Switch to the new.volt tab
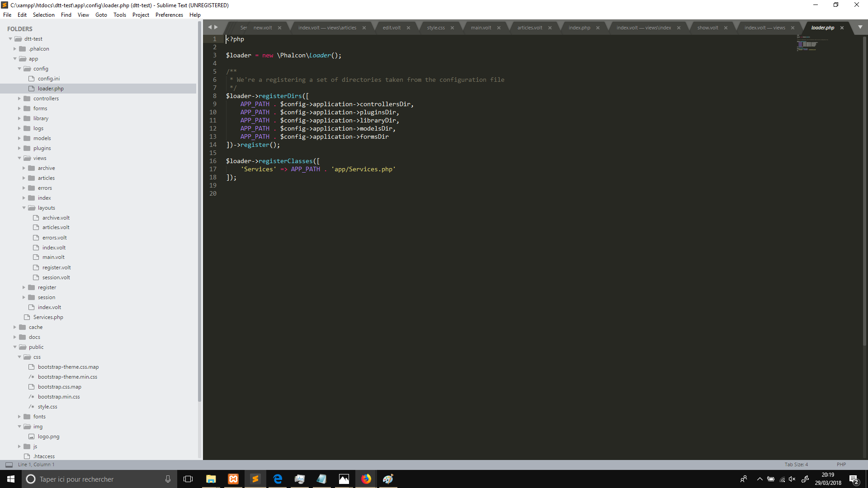Screen dimensions: 868x488 click(263, 28)
